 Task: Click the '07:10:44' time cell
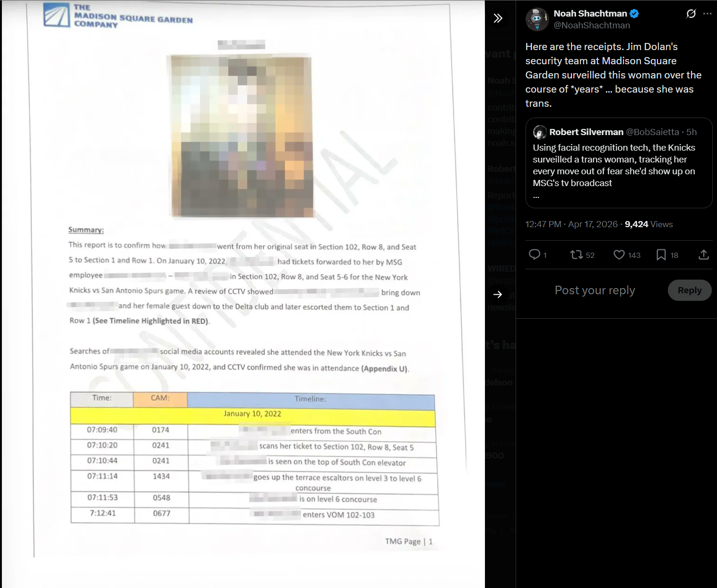pyautogui.click(x=103, y=461)
